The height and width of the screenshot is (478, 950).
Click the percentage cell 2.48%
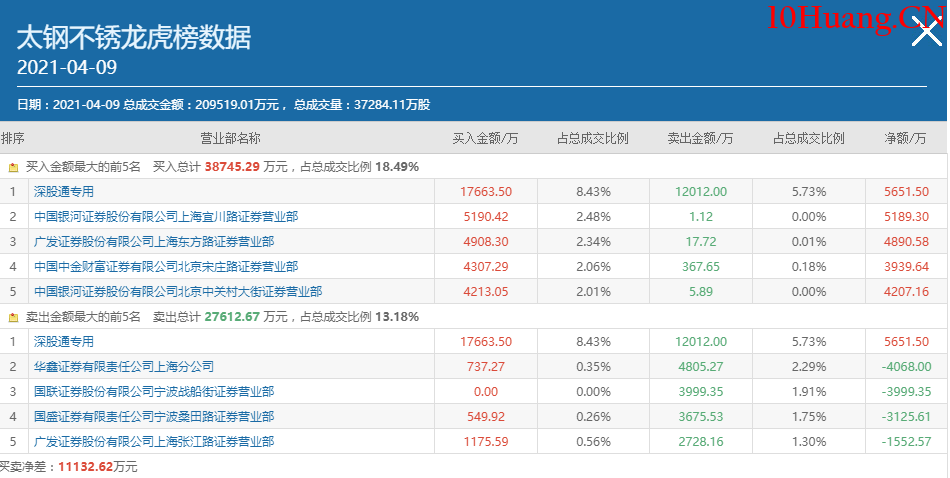593,216
